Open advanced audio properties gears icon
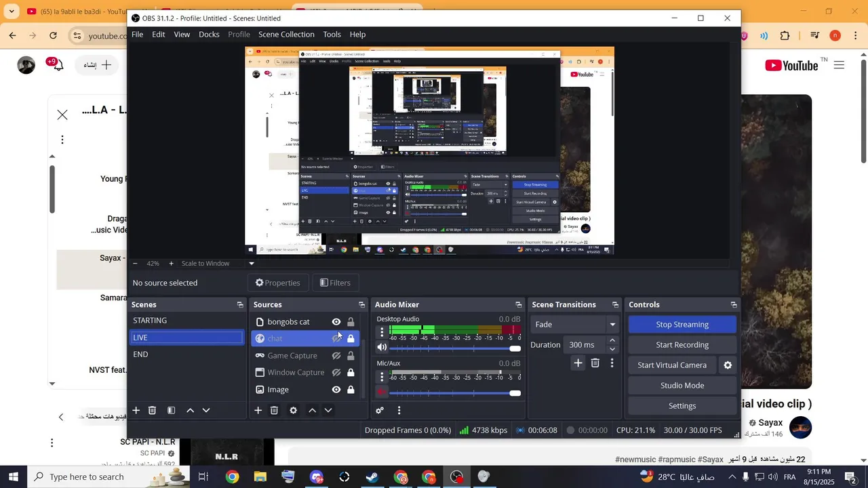 click(x=380, y=410)
